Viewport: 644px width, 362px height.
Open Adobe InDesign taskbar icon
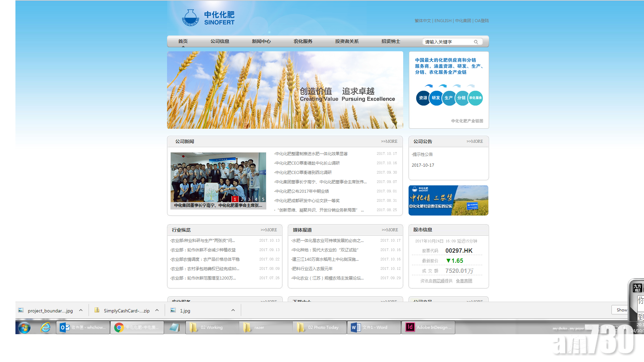click(428, 327)
